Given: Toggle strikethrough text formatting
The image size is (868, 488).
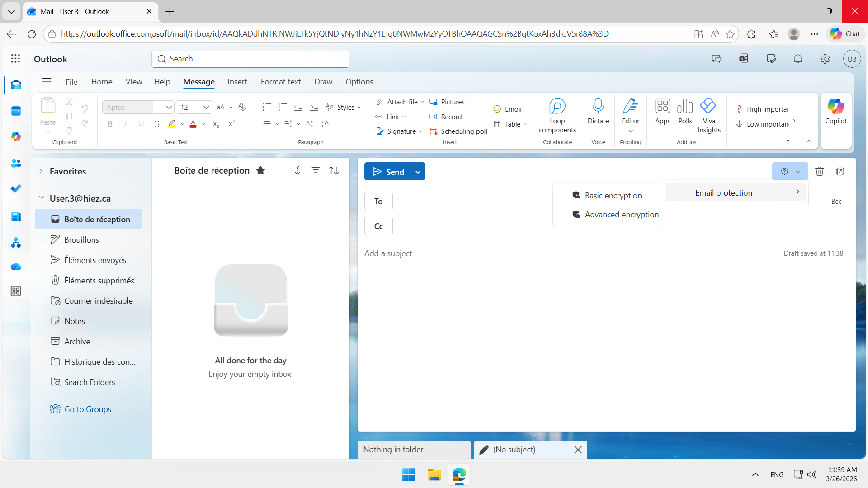Looking at the screenshot, I should 156,124.
